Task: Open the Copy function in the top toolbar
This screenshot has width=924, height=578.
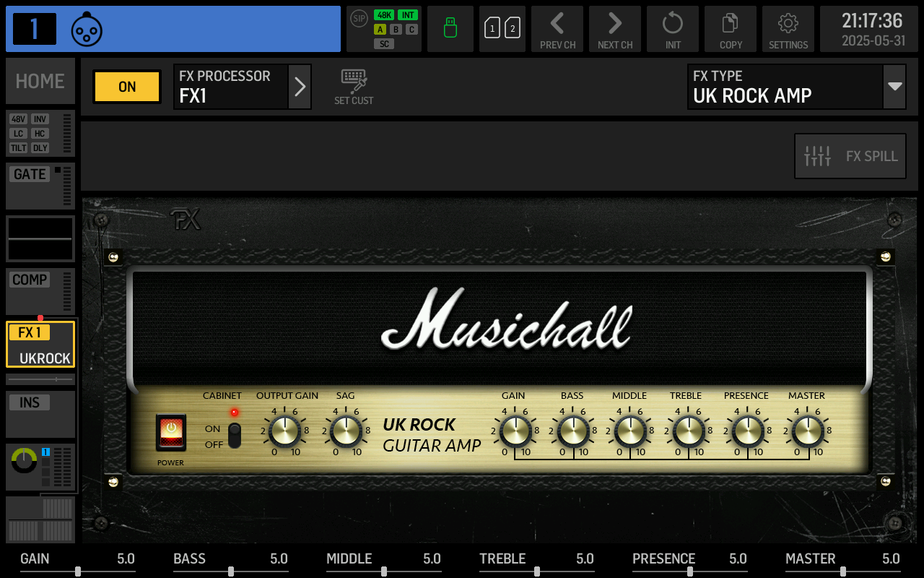Action: tap(730, 29)
